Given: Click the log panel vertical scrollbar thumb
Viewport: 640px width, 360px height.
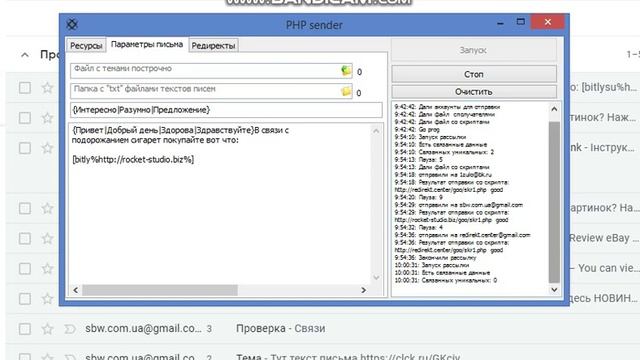Looking at the screenshot, I should pyautogui.click(x=554, y=202).
